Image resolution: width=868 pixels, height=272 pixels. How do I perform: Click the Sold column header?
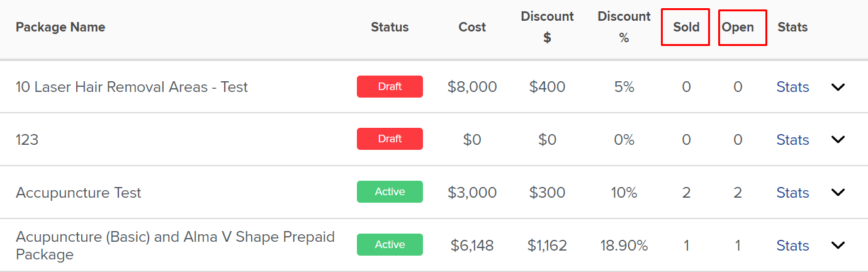point(686,27)
